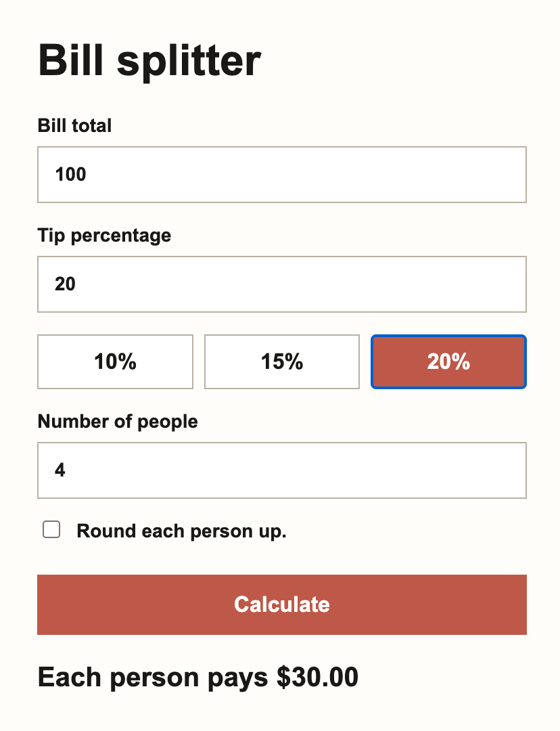
Task: Enable the Round each person up checkbox
Action: 51,529
